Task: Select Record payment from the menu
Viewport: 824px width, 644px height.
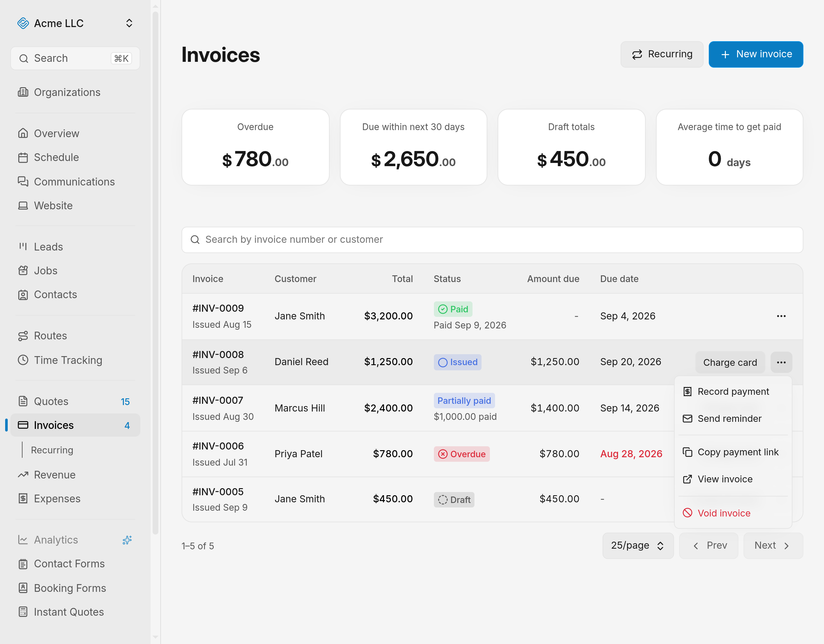Action: [733, 392]
